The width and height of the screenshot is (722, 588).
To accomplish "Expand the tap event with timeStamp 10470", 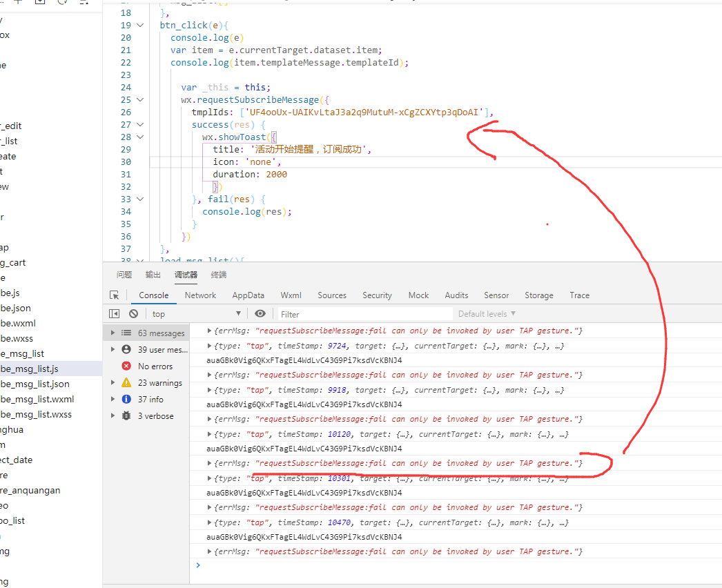I will 209,522.
